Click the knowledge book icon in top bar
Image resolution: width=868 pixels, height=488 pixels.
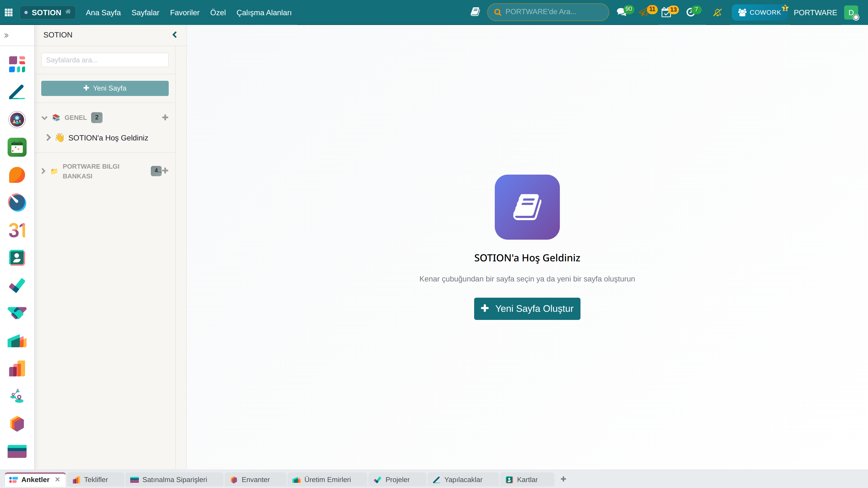[x=475, y=12]
